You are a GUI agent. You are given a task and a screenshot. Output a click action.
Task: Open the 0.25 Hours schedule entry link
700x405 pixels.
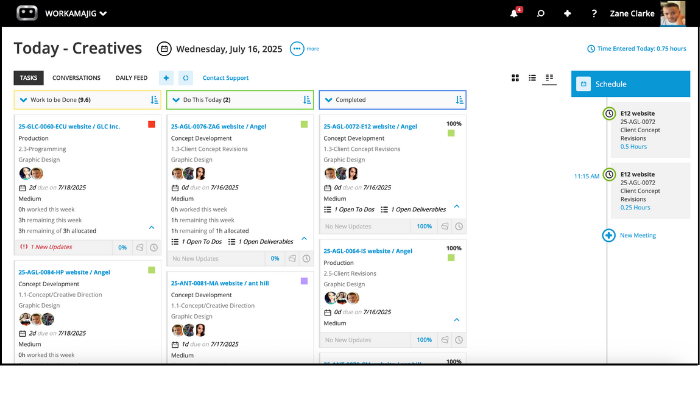tap(635, 208)
